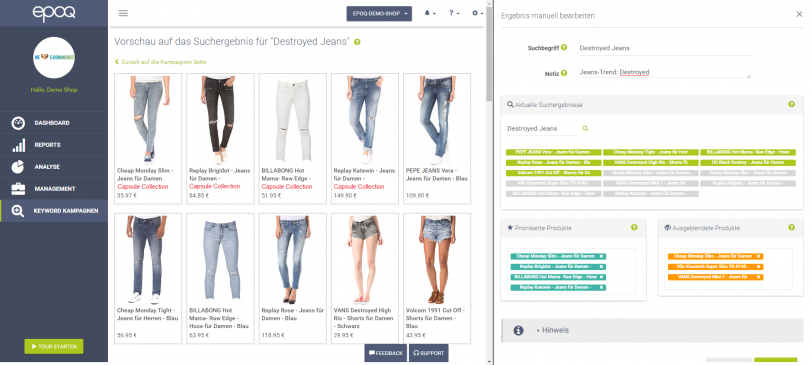Open the Cheap Monday Slim product thumbnail
812x365 pixels.
pos(148,120)
